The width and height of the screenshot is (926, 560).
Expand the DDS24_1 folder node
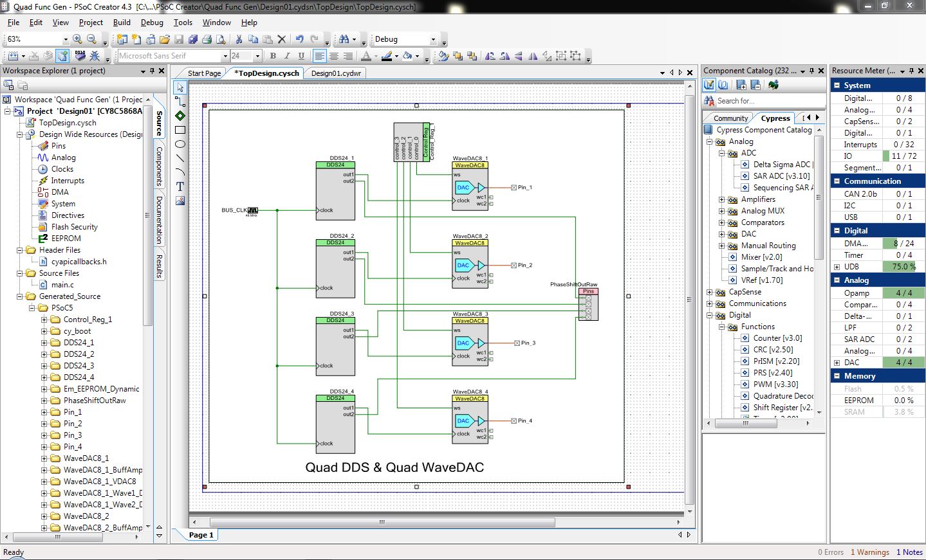click(x=44, y=343)
